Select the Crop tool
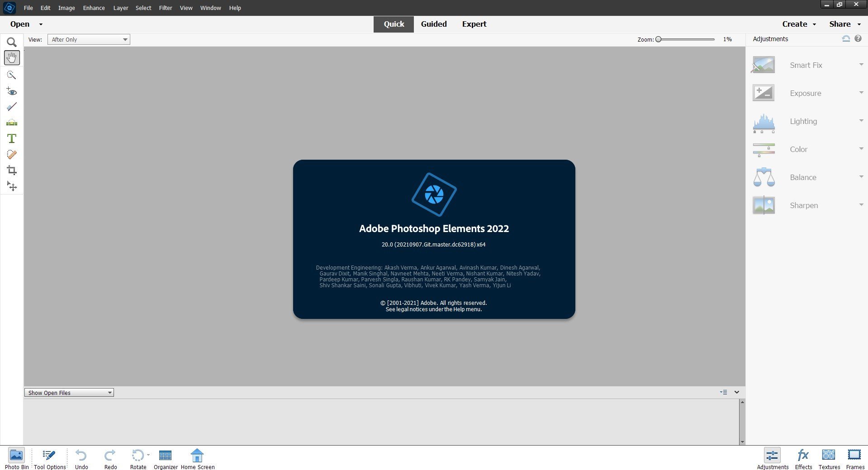 point(12,170)
